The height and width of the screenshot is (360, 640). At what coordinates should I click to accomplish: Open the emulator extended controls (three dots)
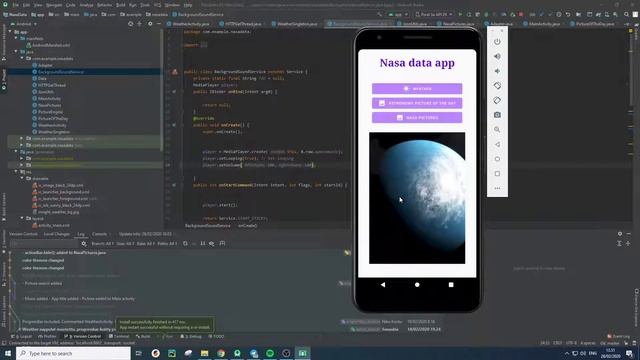pos(497,188)
